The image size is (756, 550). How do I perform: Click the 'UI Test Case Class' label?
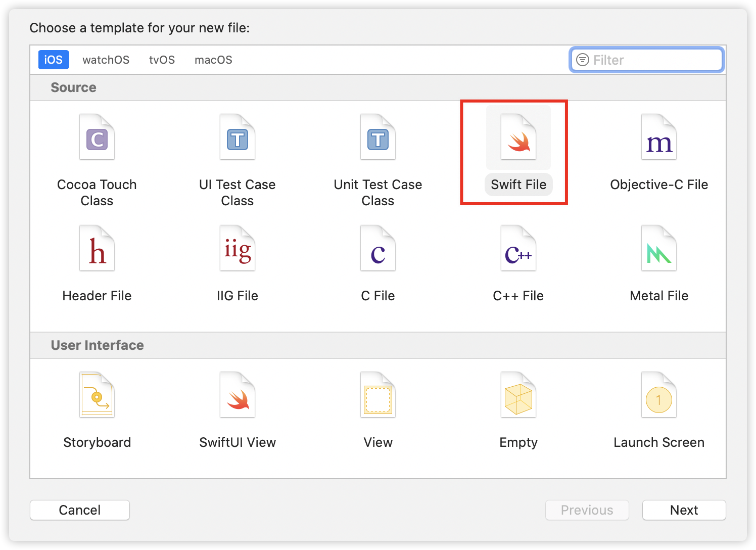238,193
